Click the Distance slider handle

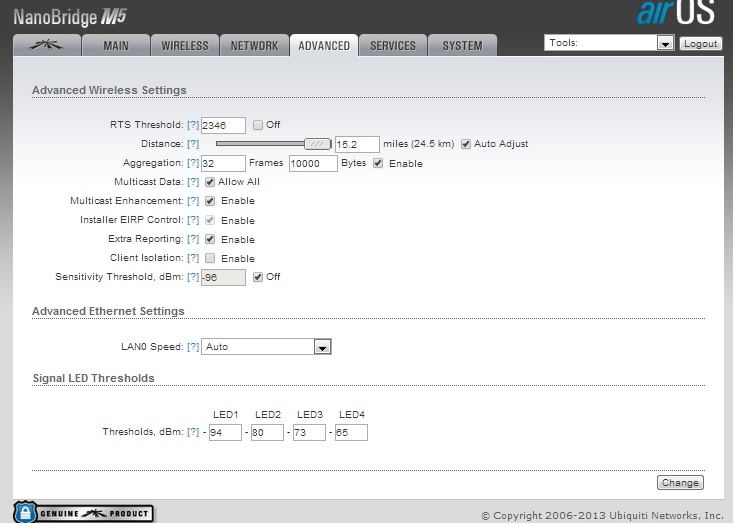tap(318, 144)
